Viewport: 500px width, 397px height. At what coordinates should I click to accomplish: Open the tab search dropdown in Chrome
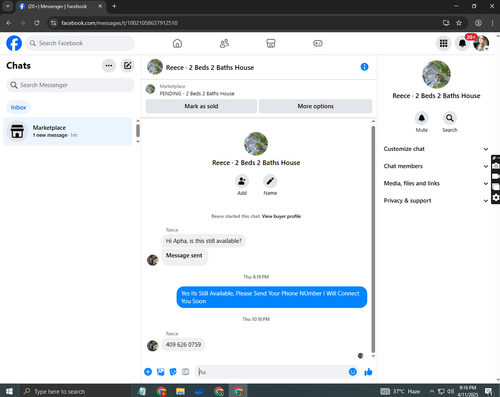[7, 6]
